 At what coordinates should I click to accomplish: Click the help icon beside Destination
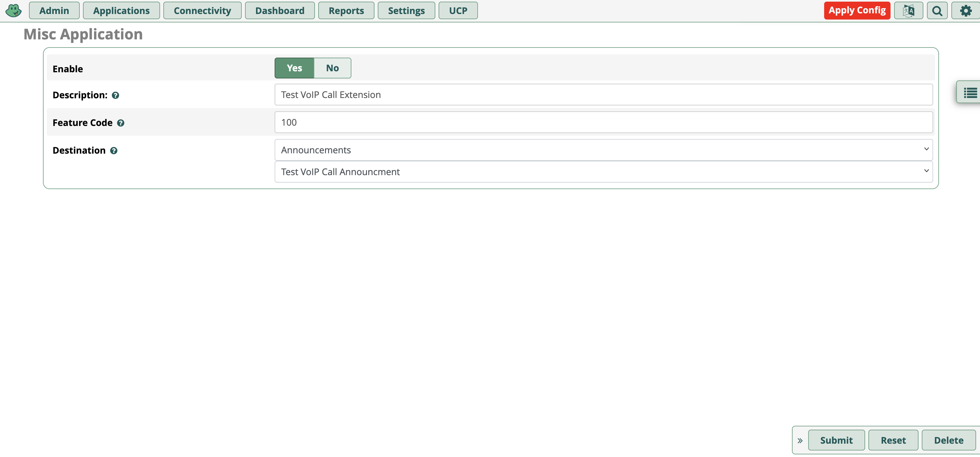(114, 151)
